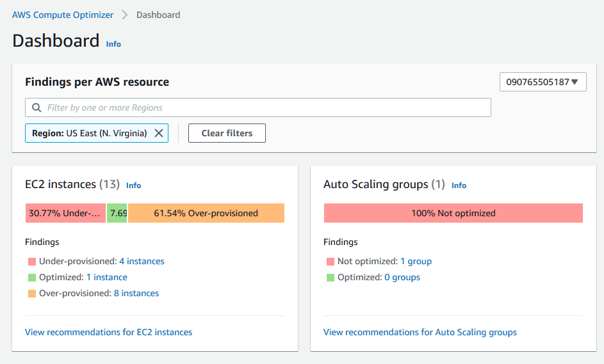604x364 pixels.
Task: Click the red Under-provisioned bar segment
Action: tap(65, 213)
